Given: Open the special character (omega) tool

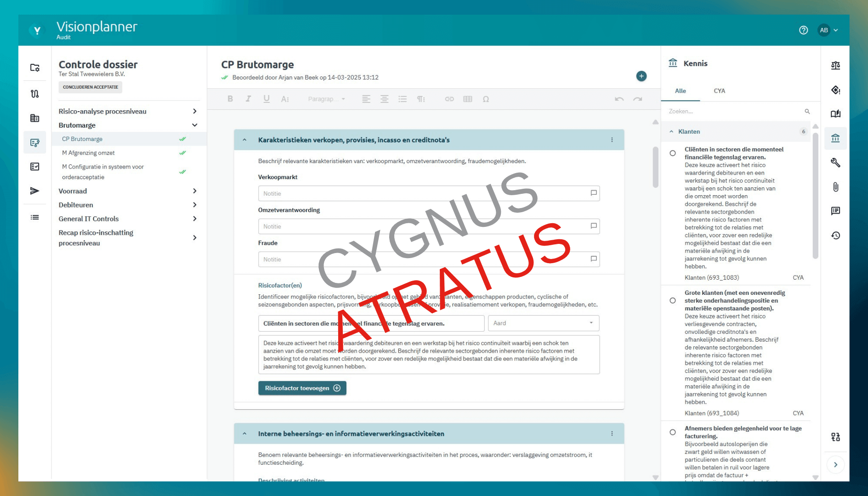Looking at the screenshot, I should click(x=486, y=99).
